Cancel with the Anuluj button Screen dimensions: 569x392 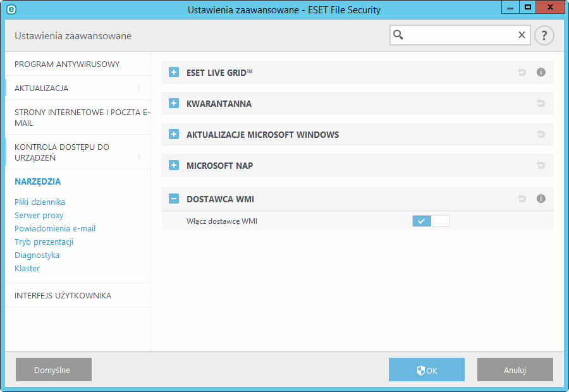tap(515, 369)
